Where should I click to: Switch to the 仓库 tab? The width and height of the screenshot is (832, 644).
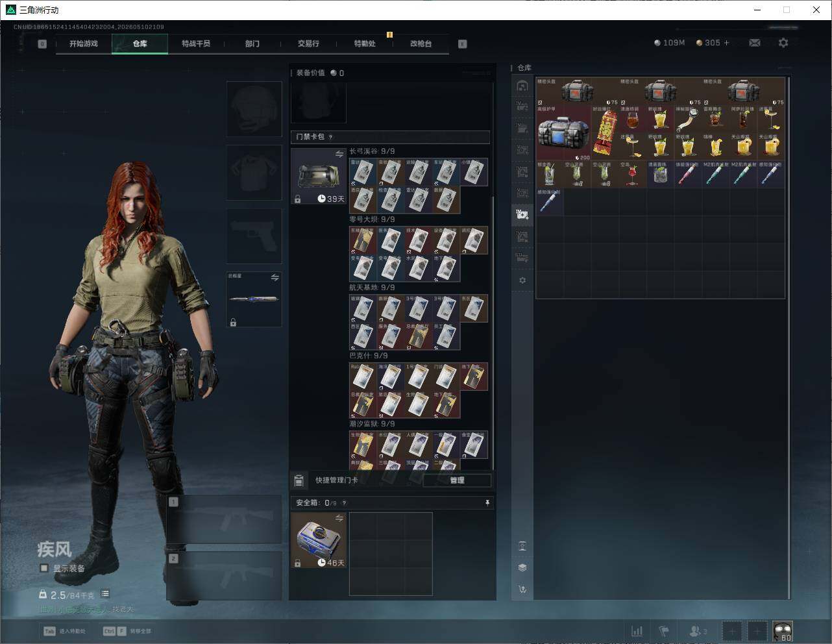point(140,43)
